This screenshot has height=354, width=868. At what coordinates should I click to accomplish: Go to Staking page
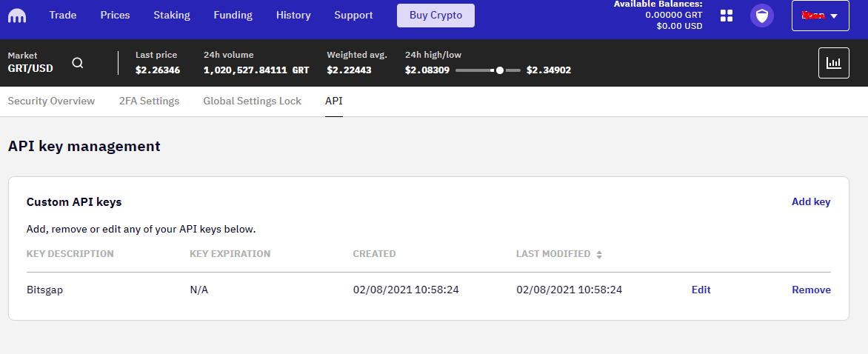(x=172, y=16)
